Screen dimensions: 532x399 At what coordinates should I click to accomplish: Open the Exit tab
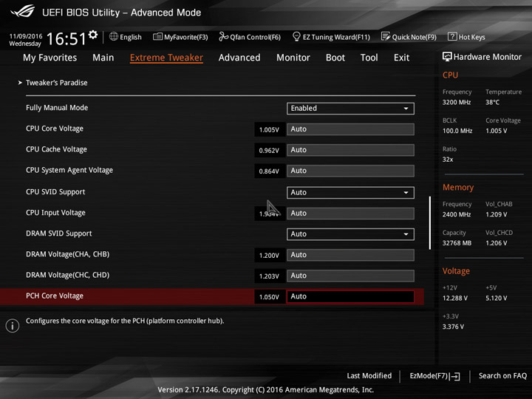[401, 58]
